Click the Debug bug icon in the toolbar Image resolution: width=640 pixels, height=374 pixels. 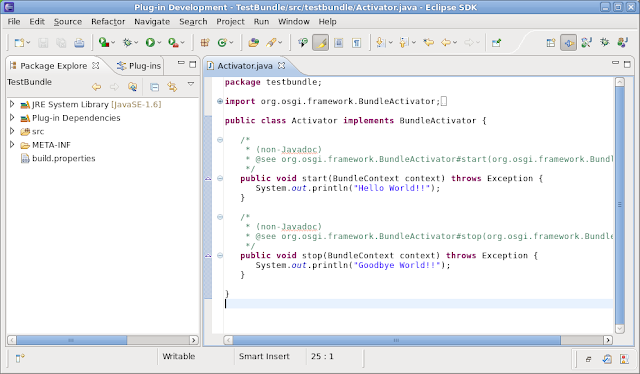pos(127,42)
